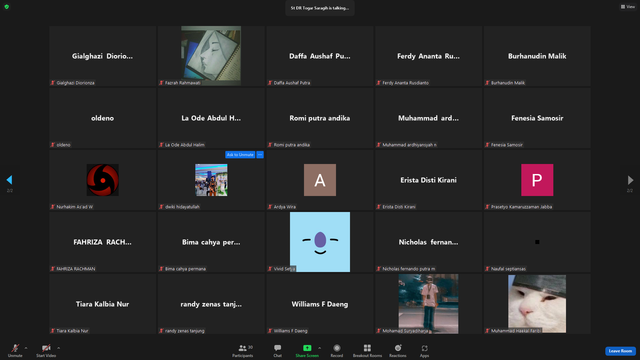The width and height of the screenshot is (640, 360).
Task: Click the 'is talking' speaker notification
Action: (320, 8)
